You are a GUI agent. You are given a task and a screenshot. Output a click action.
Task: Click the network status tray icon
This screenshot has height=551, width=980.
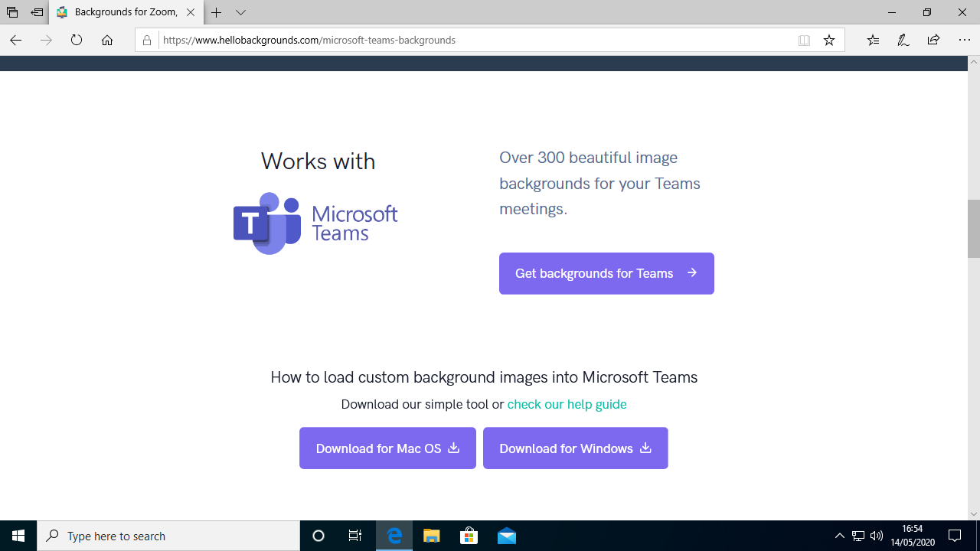point(858,536)
